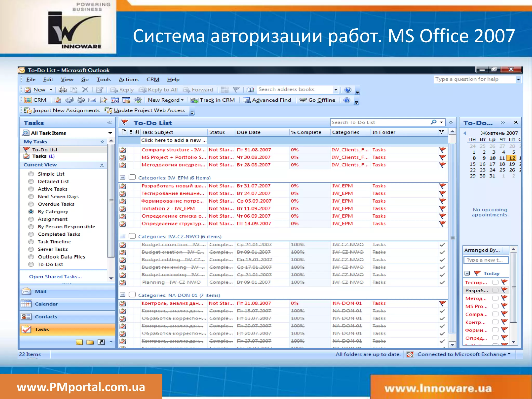The height and width of the screenshot is (399, 532).
Task: Click the flag for Company structure task
Action: (x=442, y=150)
